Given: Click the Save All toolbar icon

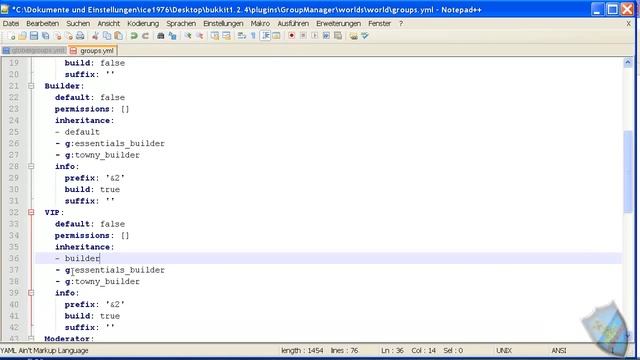Looking at the screenshot, I should coord(45,36).
